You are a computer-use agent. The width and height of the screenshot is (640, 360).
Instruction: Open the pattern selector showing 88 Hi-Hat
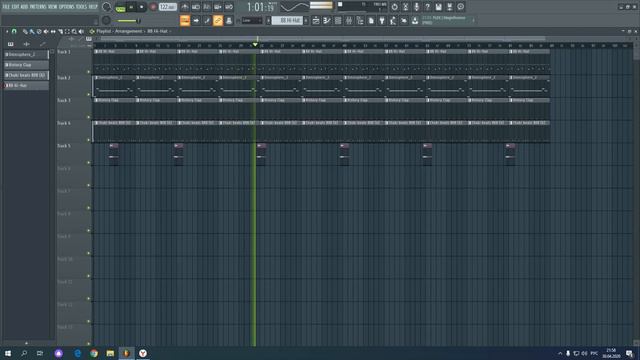pos(287,20)
